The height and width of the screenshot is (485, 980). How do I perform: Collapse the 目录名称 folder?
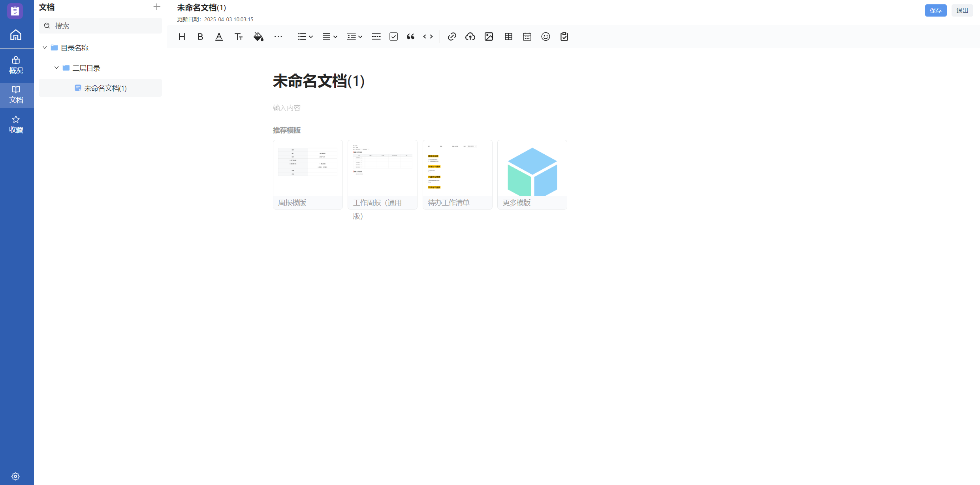pos(45,48)
